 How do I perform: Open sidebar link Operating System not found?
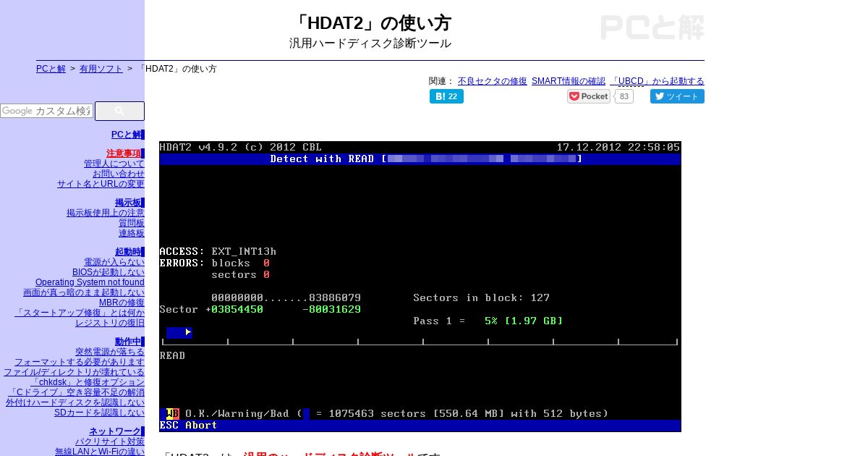(x=90, y=282)
